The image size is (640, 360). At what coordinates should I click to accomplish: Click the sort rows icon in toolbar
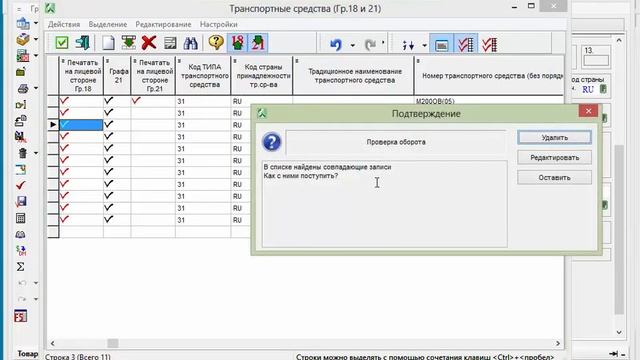[x=408, y=45]
